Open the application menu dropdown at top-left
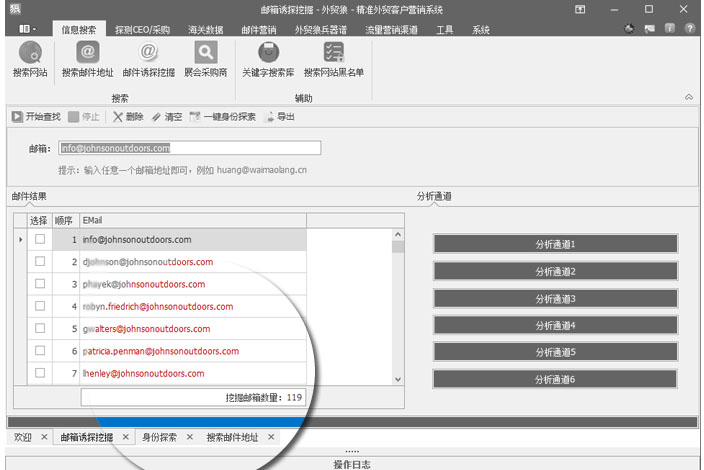Image resolution: width=704 pixels, height=470 pixels. pos(27,30)
